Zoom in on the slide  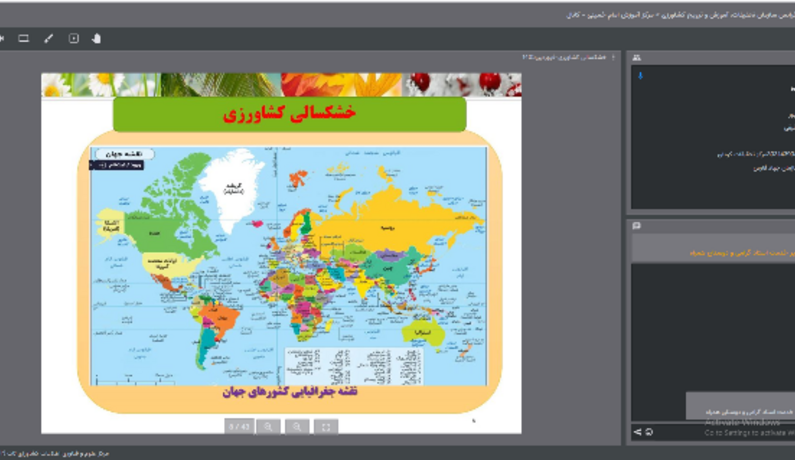(268, 427)
